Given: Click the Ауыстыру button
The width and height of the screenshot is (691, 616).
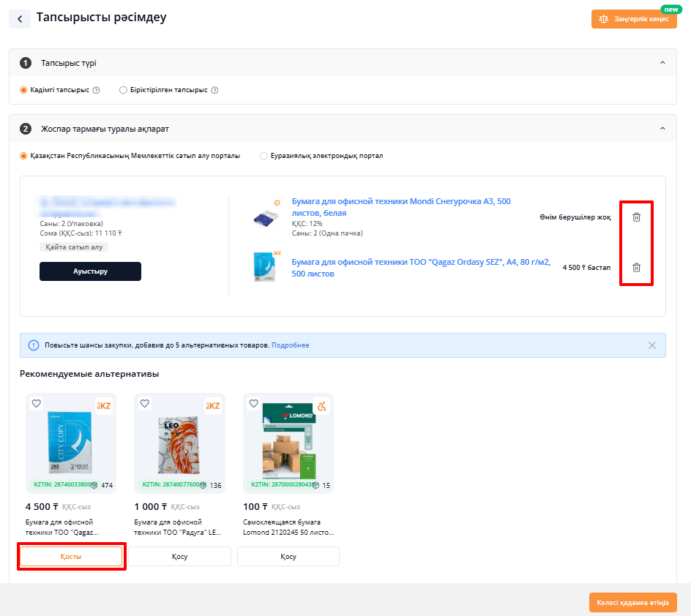Looking at the screenshot, I should coord(90,271).
